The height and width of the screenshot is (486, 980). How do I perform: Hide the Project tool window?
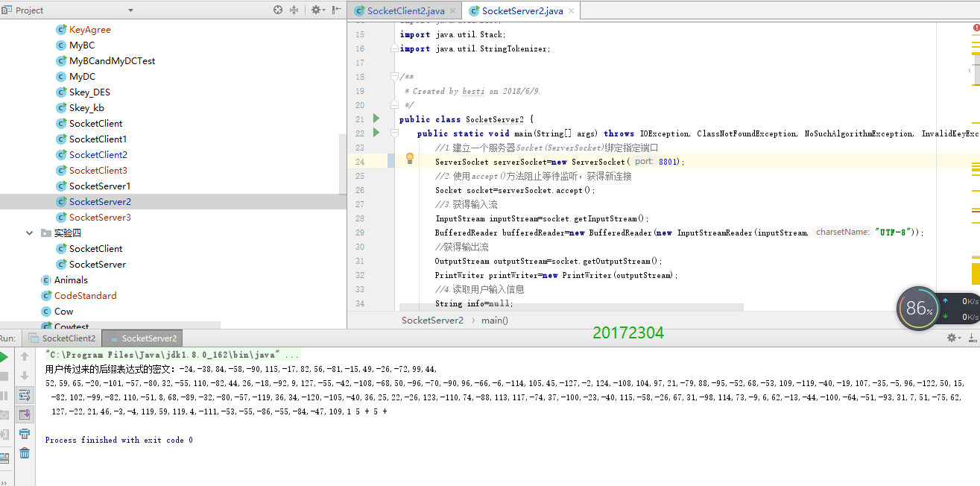pyautogui.click(x=337, y=10)
